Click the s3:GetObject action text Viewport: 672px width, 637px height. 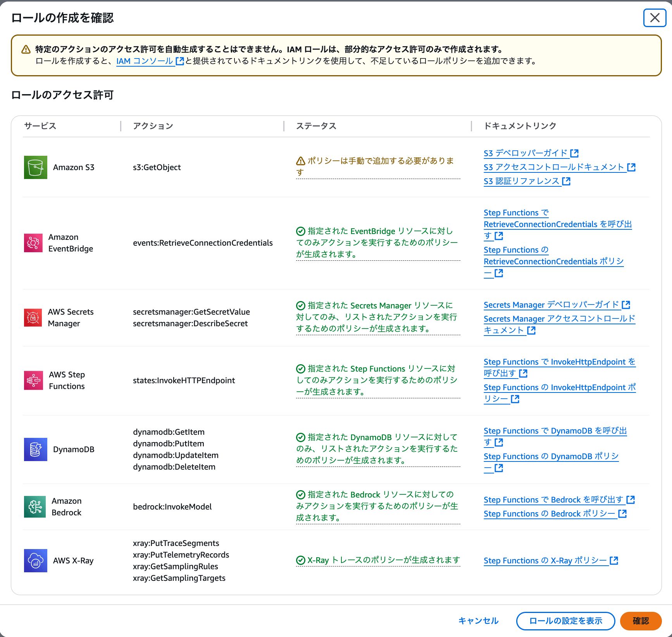point(157,167)
